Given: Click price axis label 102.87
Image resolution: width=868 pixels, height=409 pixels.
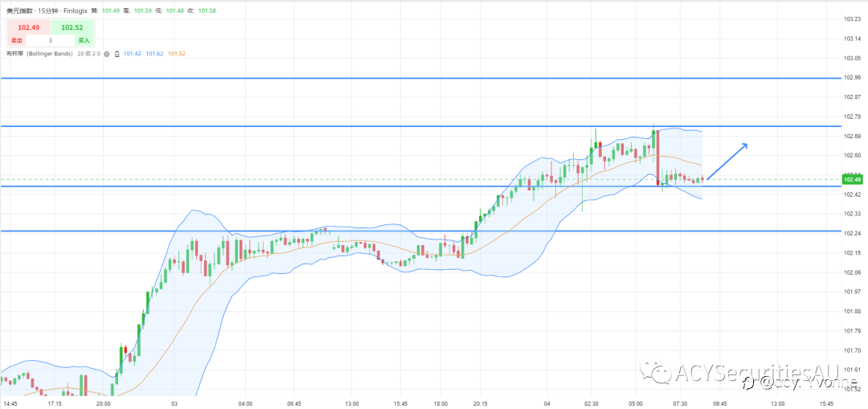Looking at the screenshot, I should (x=851, y=97).
